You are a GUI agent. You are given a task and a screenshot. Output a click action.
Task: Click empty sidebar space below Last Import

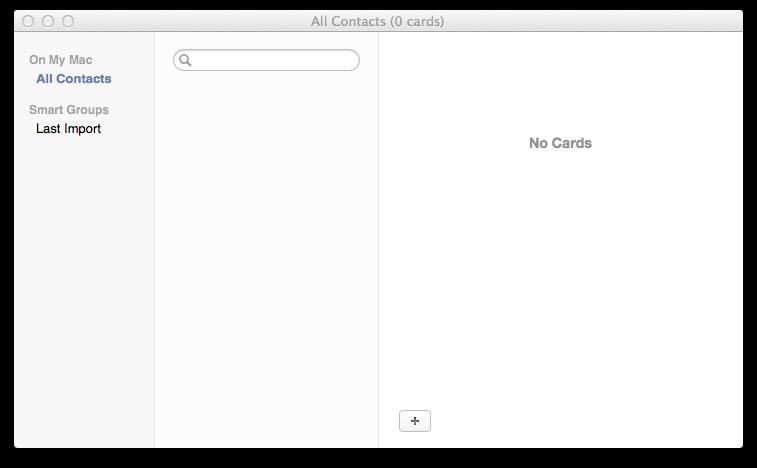(x=84, y=290)
